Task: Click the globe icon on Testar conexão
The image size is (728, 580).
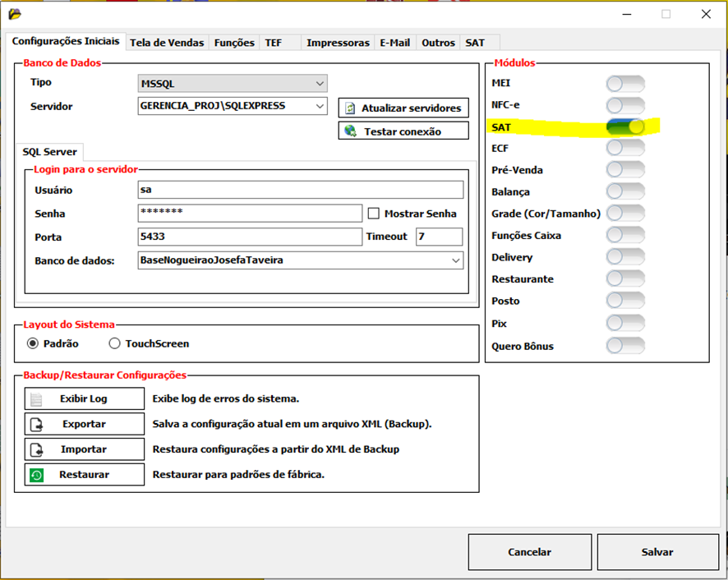Action: [x=350, y=131]
